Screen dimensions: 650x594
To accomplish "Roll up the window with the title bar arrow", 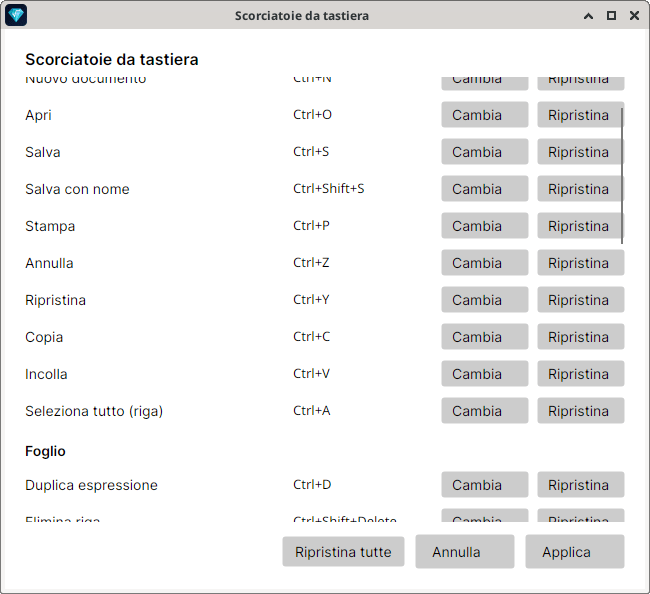I will pos(588,16).
